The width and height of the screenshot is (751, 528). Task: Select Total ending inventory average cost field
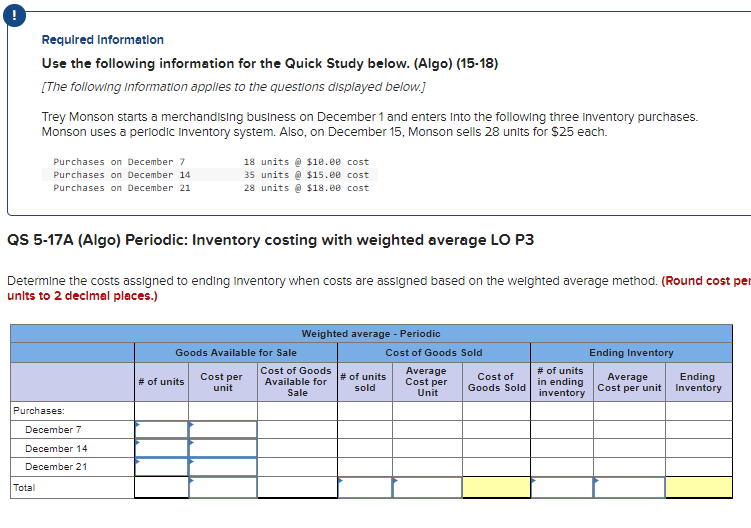[629, 487]
